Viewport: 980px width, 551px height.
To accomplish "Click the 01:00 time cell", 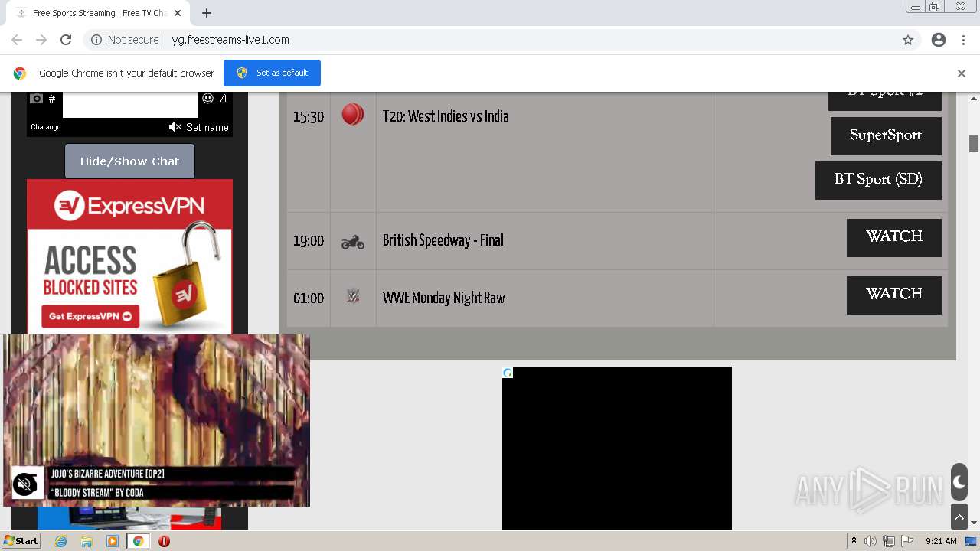I will coord(309,298).
